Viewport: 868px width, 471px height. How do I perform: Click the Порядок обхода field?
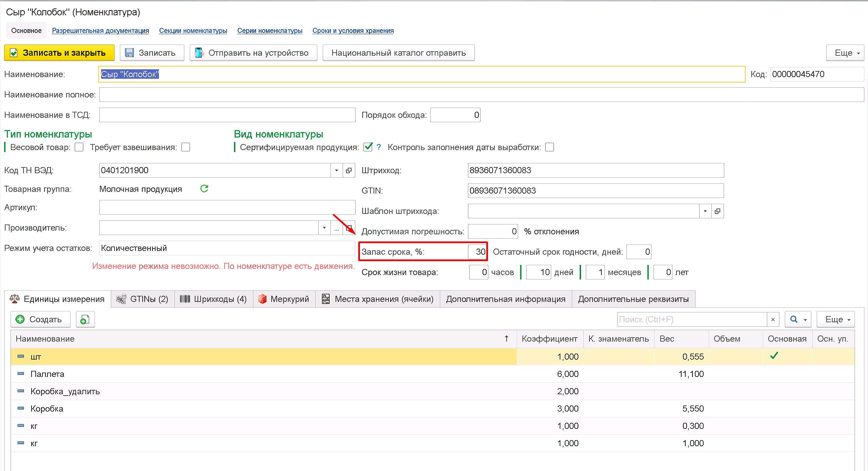point(455,115)
